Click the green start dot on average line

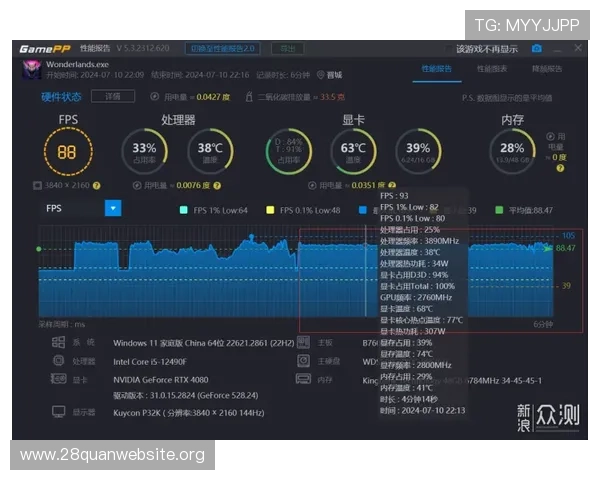point(39,249)
